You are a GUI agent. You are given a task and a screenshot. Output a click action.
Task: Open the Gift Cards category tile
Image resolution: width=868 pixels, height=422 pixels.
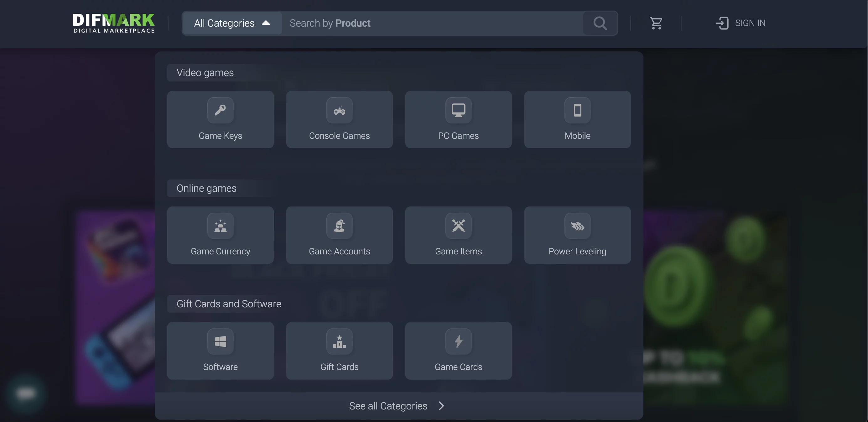coord(339,351)
